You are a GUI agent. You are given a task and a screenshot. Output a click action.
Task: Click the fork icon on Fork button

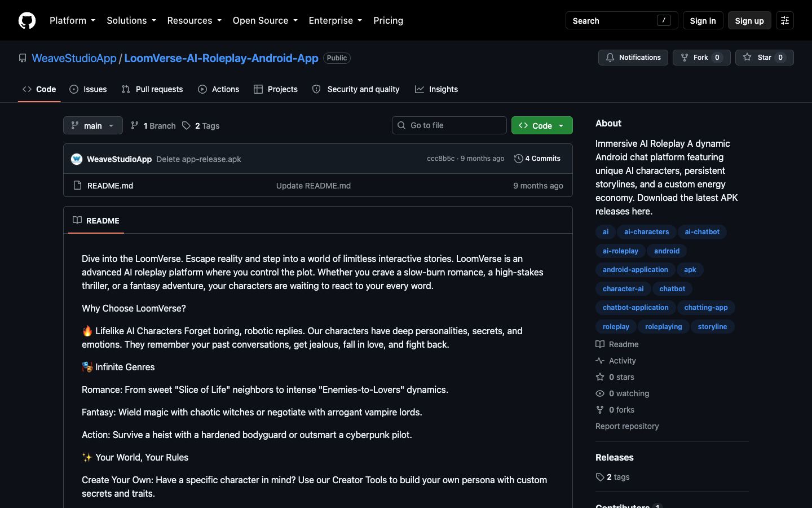pyautogui.click(x=685, y=58)
